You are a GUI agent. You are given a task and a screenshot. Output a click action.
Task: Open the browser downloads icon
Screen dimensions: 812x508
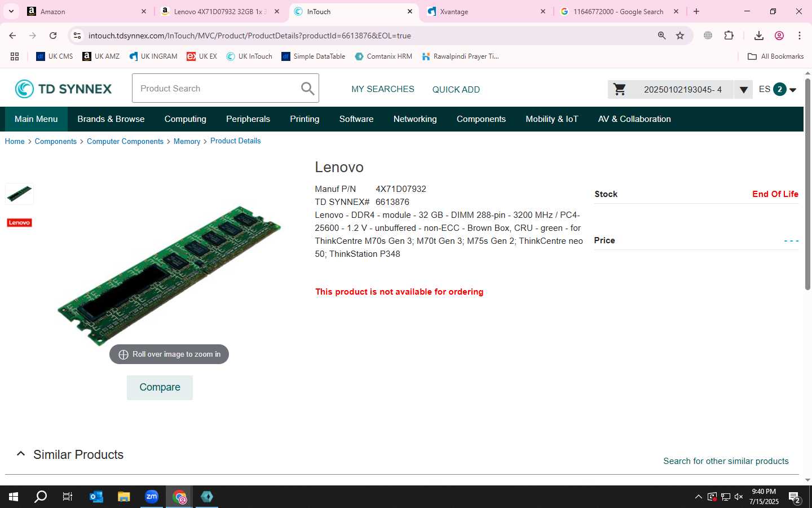[x=759, y=36]
